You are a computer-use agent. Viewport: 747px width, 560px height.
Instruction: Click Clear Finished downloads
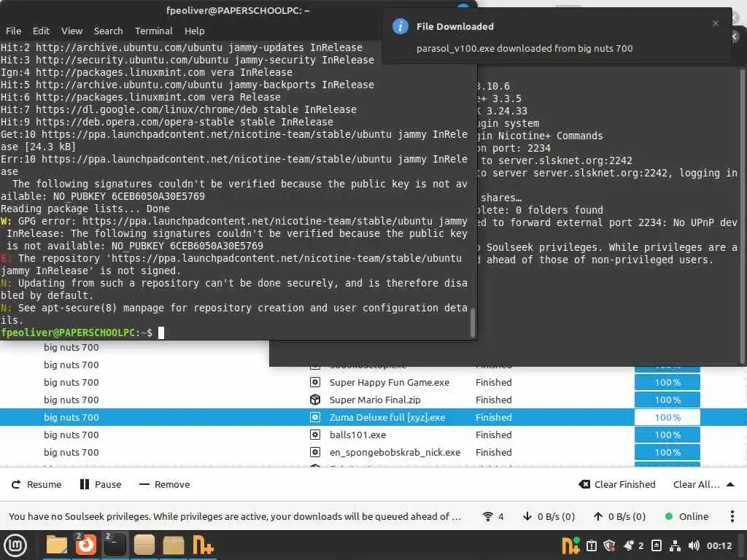tap(617, 484)
